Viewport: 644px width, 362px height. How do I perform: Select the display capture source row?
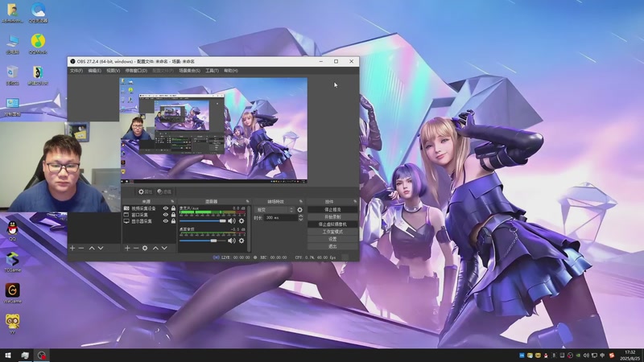point(150,221)
